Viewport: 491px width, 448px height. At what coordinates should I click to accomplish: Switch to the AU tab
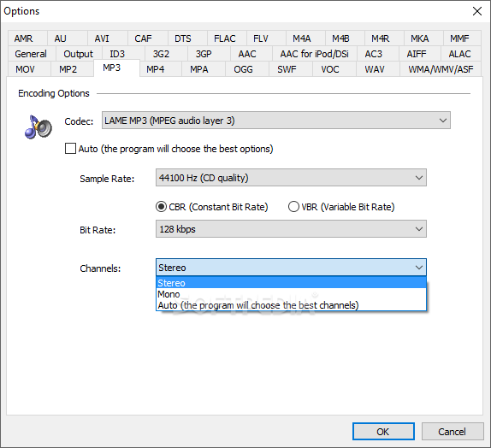tap(68, 38)
